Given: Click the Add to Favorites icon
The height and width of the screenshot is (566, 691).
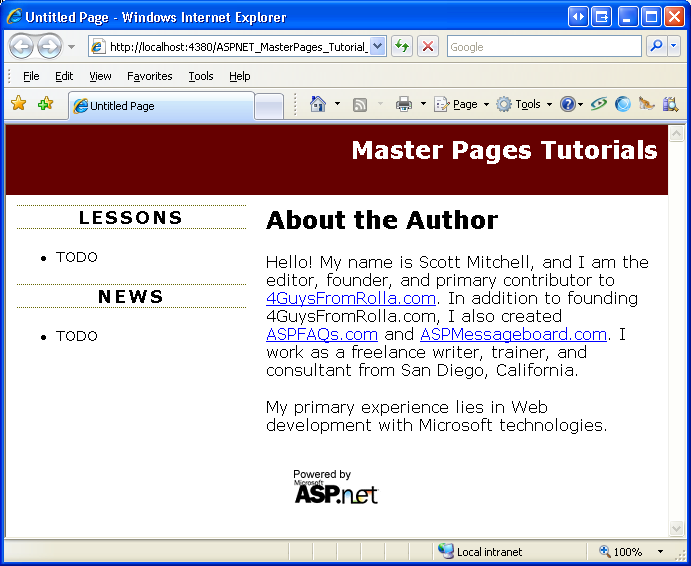Looking at the screenshot, I should pyautogui.click(x=45, y=104).
